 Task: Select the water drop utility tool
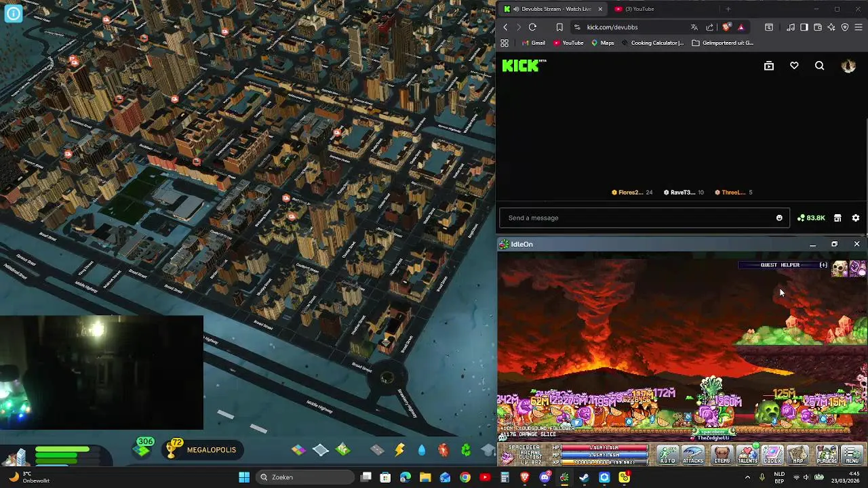(x=422, y=449)
